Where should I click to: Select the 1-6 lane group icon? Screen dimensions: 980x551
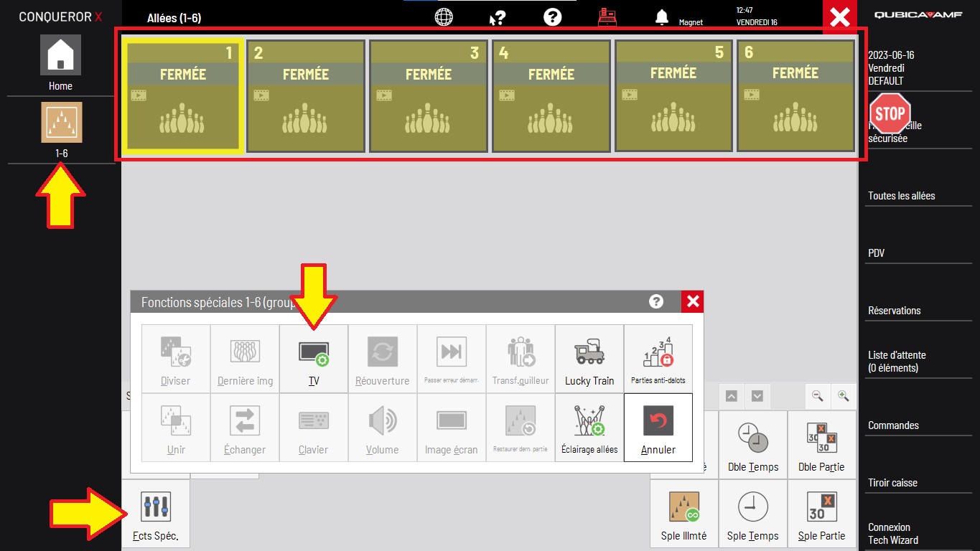coord(61,122)
